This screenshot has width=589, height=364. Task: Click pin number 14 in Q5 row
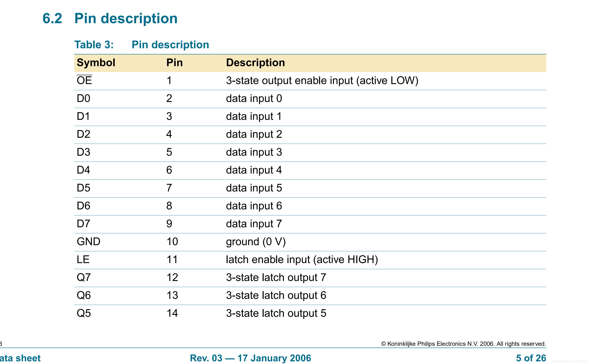[x=172, y=313]
